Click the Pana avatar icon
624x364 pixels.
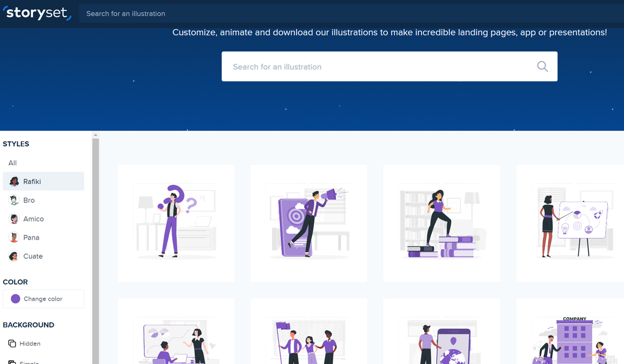click(x=14, y=238)
